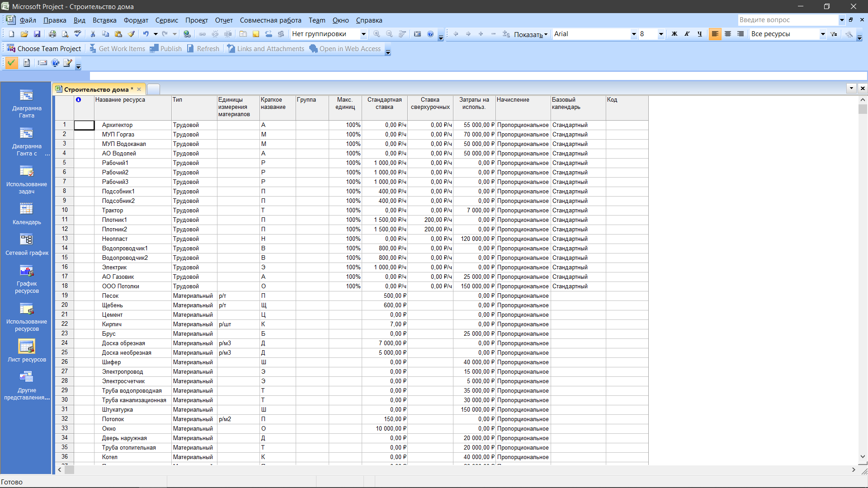Expand the Показать dropdown

531,34
